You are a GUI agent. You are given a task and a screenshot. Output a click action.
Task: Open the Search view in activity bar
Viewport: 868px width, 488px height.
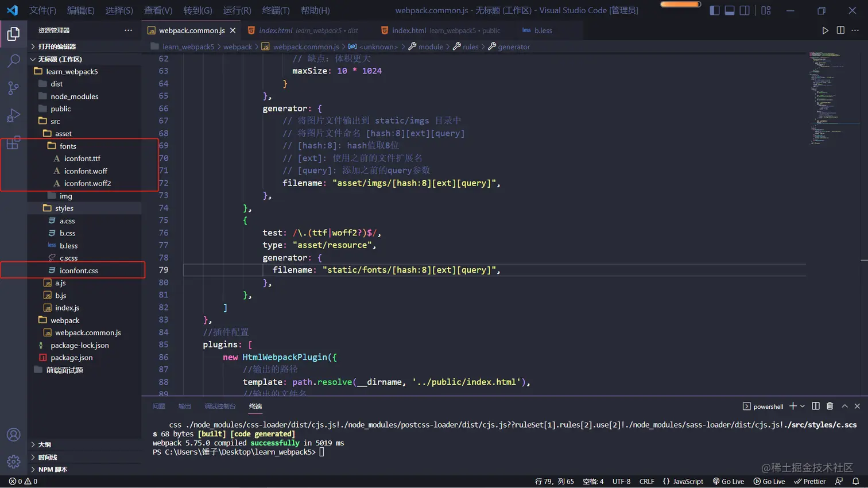click(x=13, y=61)
